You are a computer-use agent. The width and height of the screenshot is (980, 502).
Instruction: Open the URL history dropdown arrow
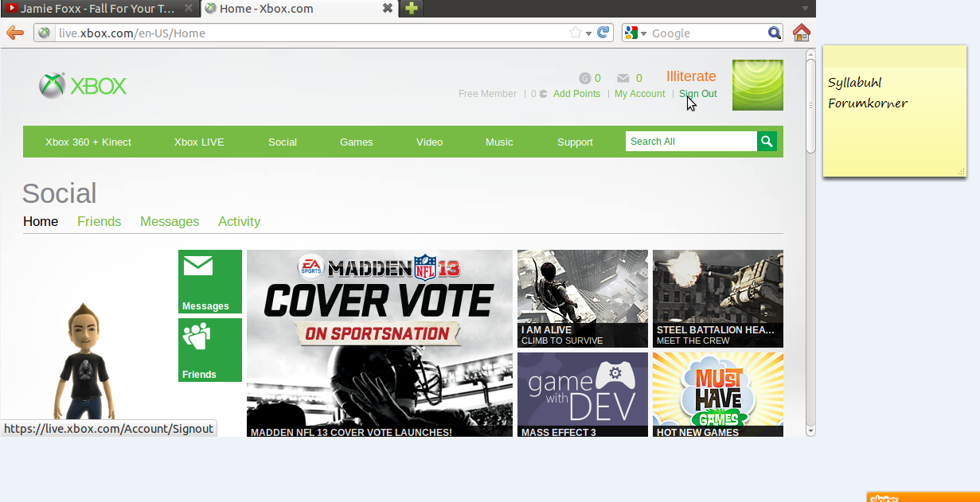(589, 33)
